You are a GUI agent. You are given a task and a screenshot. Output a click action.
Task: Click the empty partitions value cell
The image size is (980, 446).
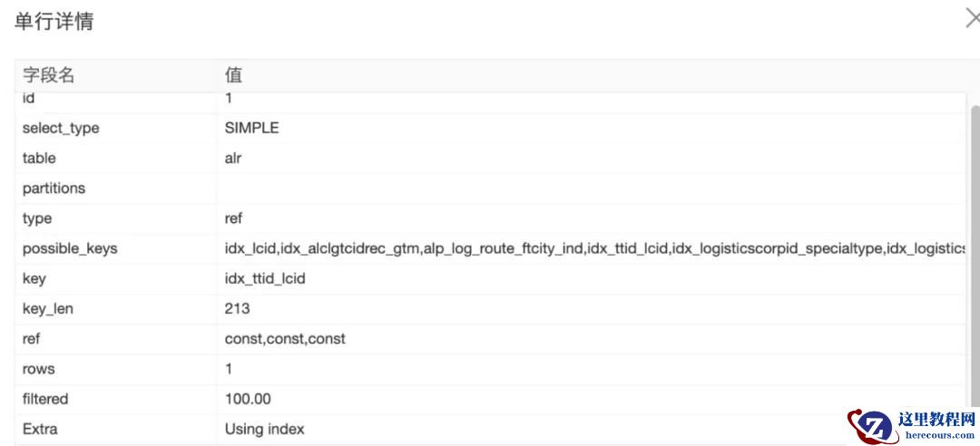click(x=590, y=189)
